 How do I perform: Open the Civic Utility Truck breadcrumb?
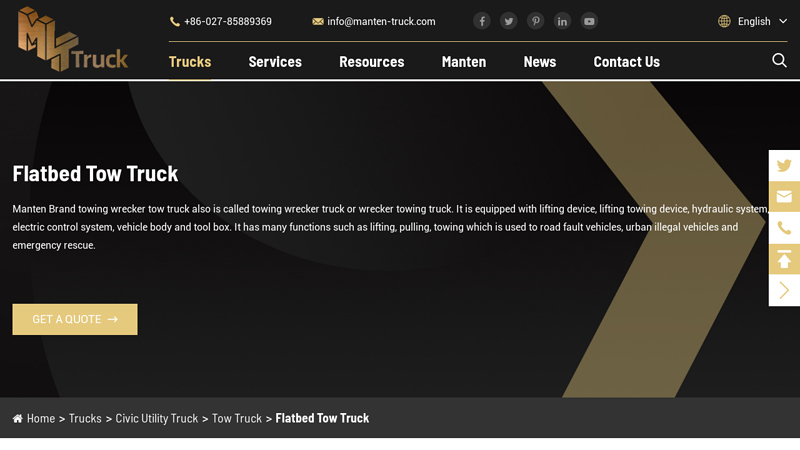(x=157, y=418)
